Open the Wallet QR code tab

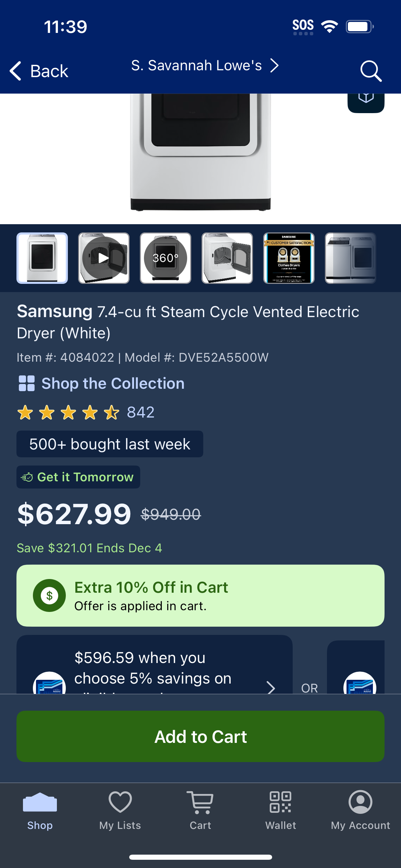(280, 810)
